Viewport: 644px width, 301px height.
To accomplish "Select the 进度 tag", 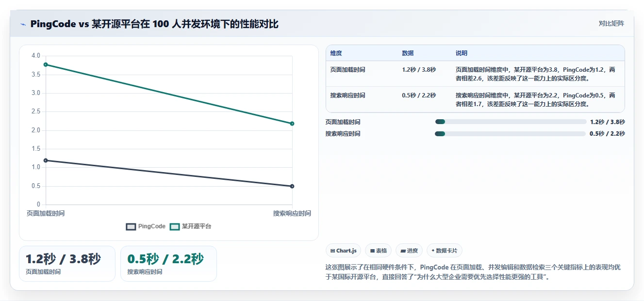I will (409, 251).
